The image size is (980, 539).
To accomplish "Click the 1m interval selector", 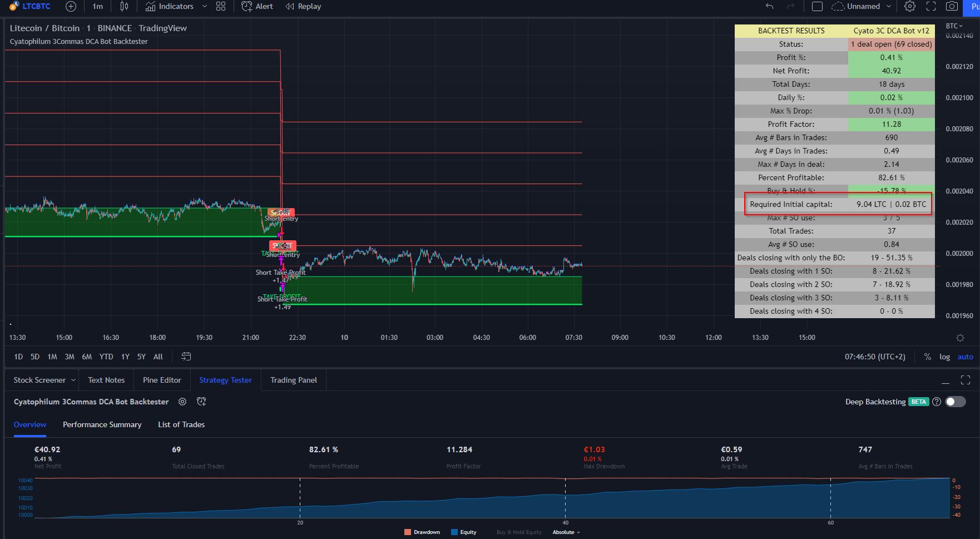I will 97,6.
